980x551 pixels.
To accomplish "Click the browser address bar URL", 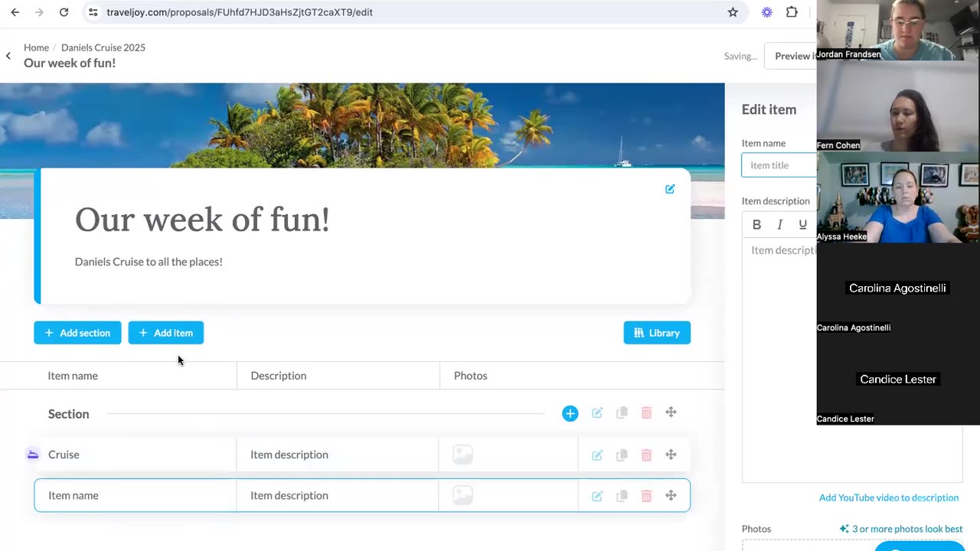I will pos(240,12).
